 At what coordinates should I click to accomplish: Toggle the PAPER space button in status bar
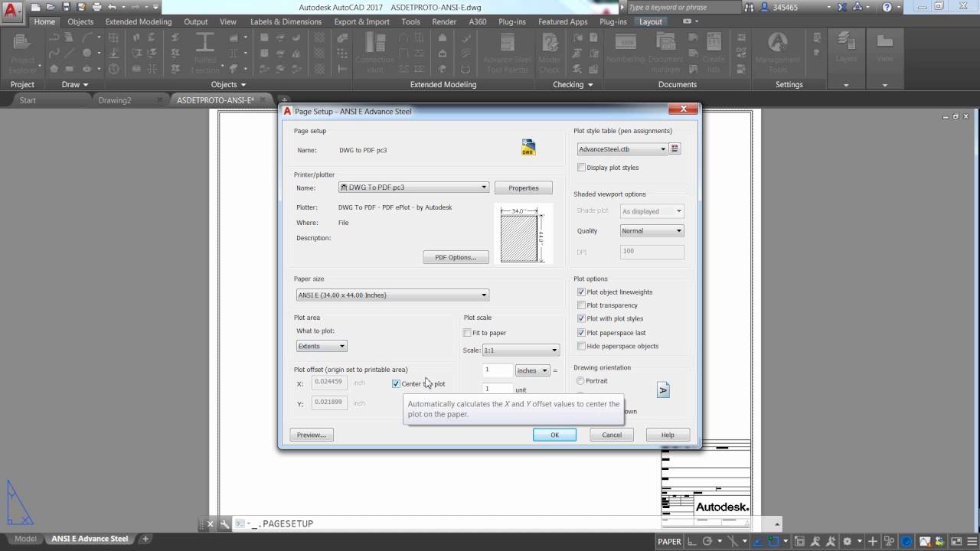click(670, 541)
